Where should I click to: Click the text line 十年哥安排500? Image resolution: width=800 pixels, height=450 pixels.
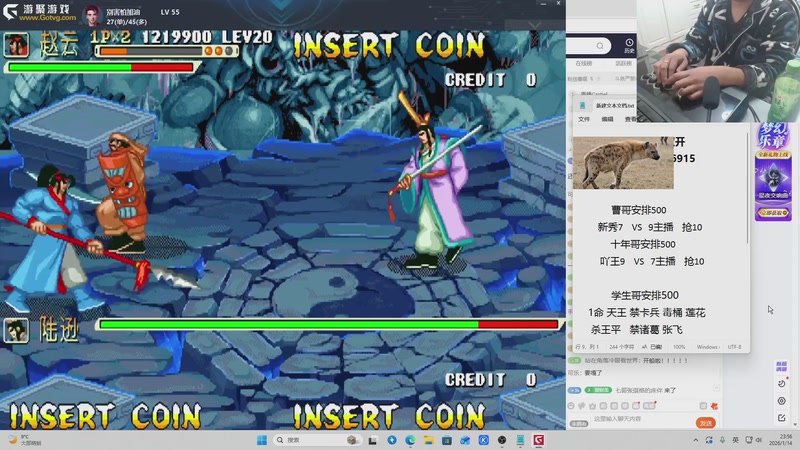(643, 244)
